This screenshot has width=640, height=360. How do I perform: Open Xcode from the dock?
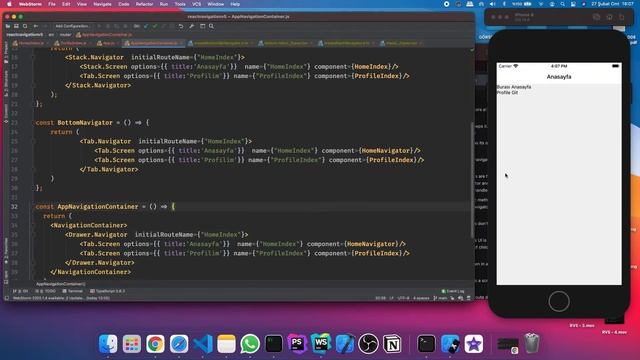pyautogui.click(x=345, y=344)
